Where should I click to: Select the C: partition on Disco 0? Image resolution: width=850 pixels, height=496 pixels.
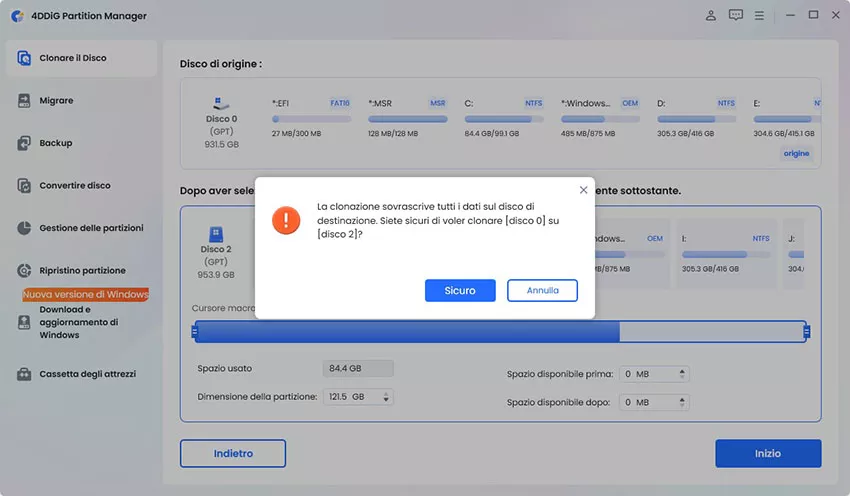504,118
